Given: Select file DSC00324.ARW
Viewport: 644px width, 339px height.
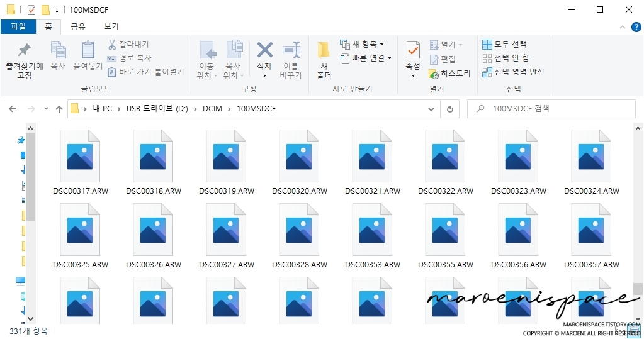Looking at the screenshot, I should point(592,162).
